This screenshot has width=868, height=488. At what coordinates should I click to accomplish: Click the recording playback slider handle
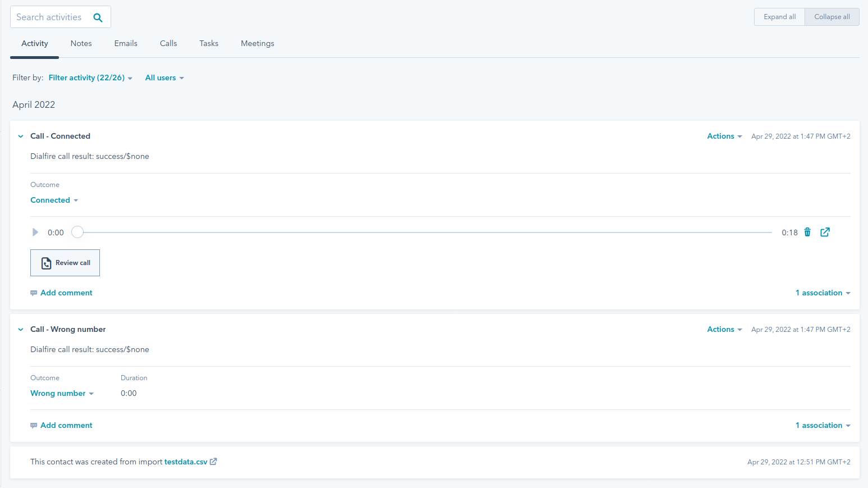pyautogui.click(x=77, y=232)
